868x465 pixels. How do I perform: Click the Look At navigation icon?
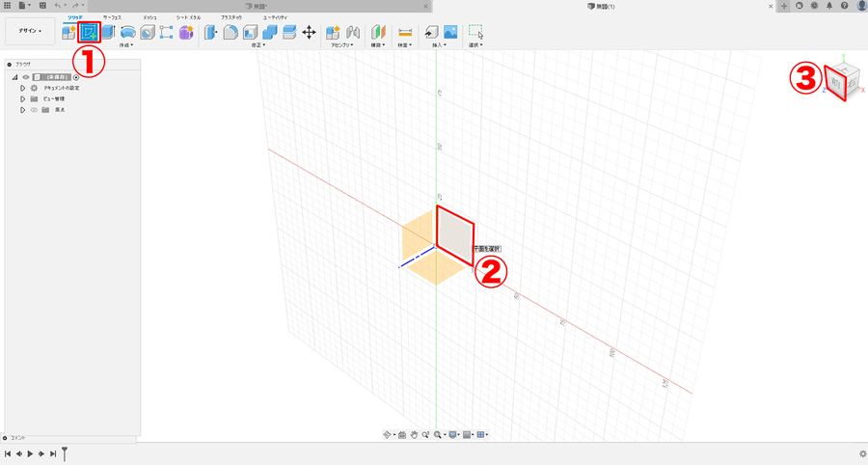point(402,435)
